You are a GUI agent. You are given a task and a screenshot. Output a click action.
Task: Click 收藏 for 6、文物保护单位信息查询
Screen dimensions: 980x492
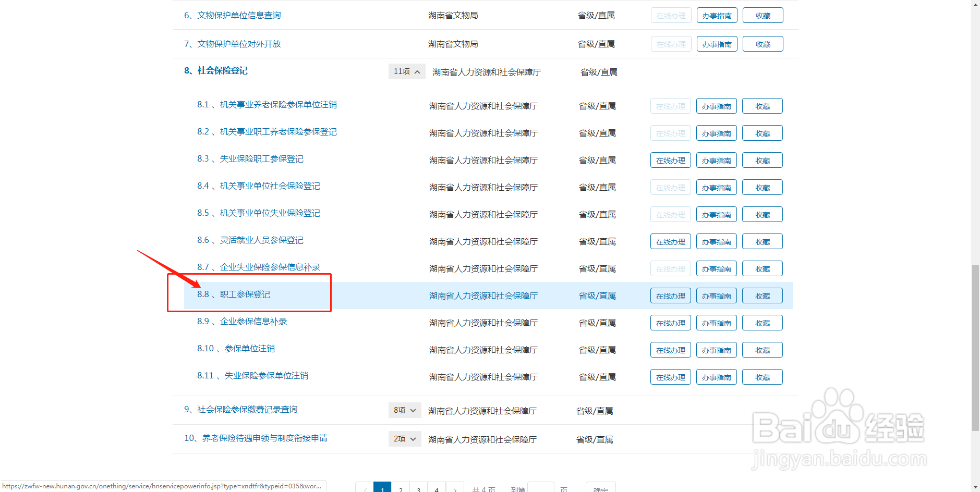(x=763, y=15)
